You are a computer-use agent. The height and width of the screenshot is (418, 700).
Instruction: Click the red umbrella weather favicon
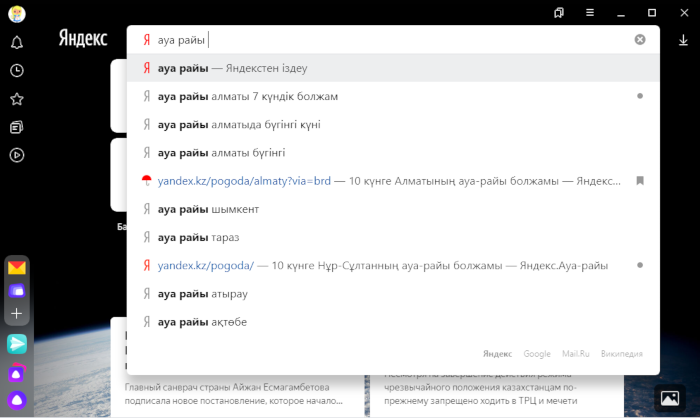click(x=146, y=181)
